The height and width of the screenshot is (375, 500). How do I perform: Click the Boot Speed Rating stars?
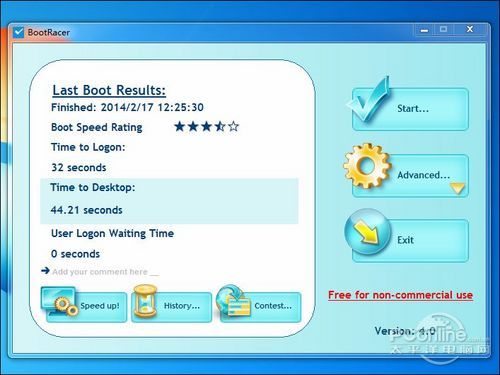pos(207,126)
